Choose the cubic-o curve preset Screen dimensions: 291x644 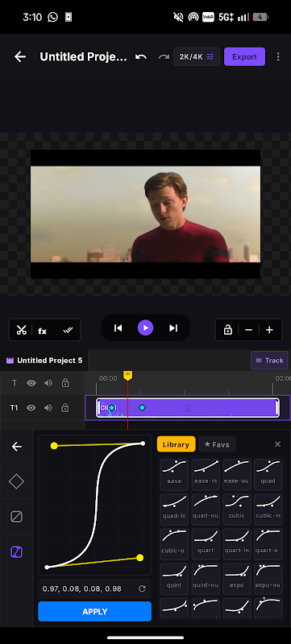(x=174, y=544)
